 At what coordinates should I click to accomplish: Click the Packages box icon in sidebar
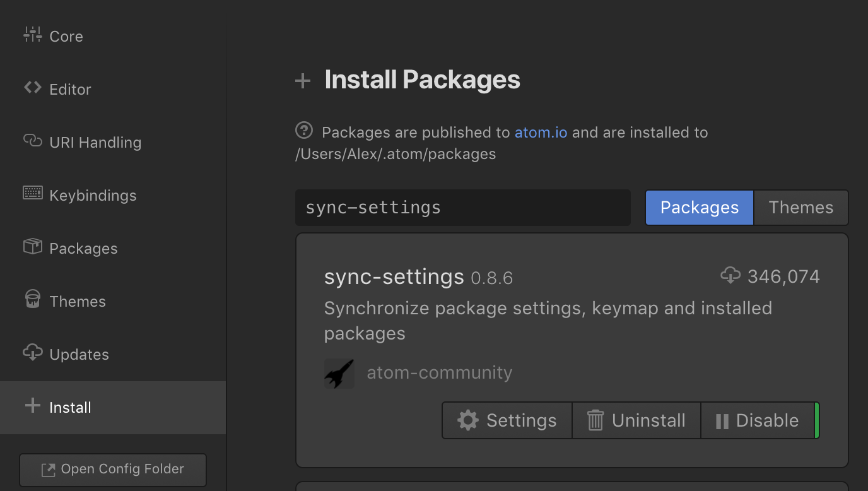(32, 246)
